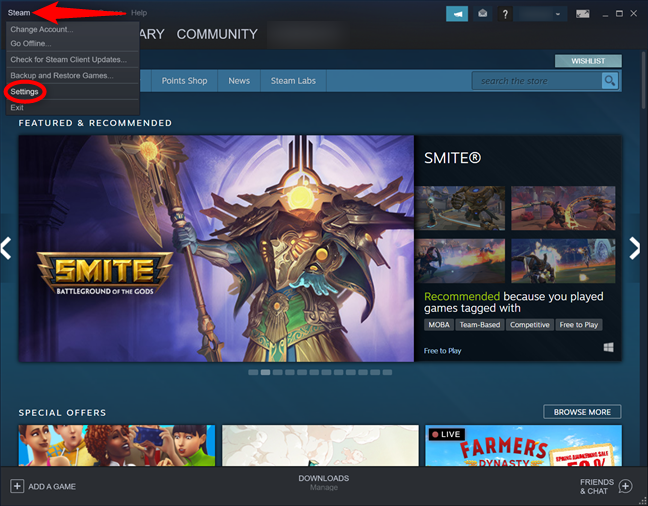Screen dimensions: 648x506
Task: Go to previous featured game arrow
Action: coord(6,248)
